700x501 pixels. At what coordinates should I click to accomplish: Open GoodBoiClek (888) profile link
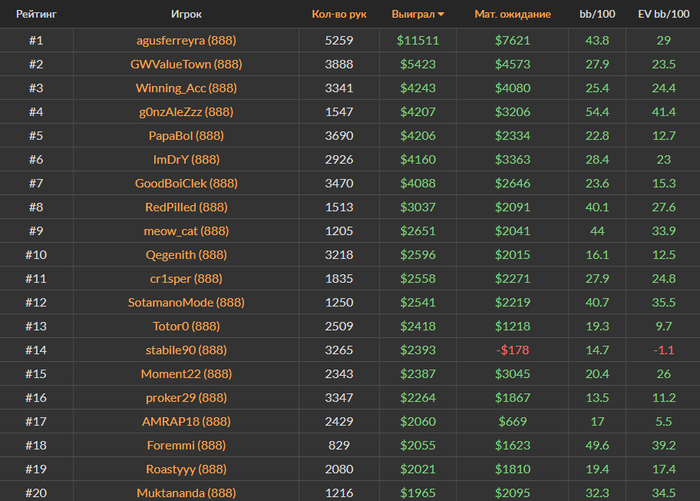click(x=186, y=183)
